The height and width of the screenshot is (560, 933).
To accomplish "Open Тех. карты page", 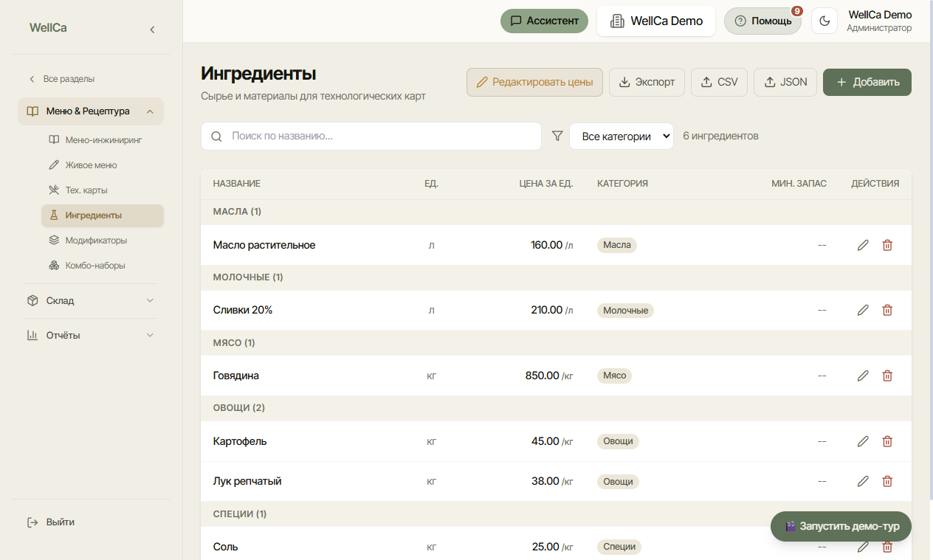I will 103,190.
